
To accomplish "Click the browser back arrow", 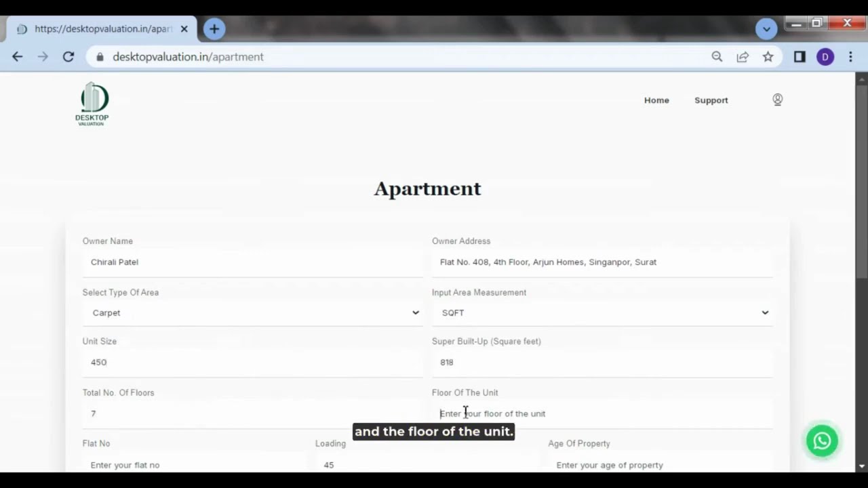I will [18, 57].
